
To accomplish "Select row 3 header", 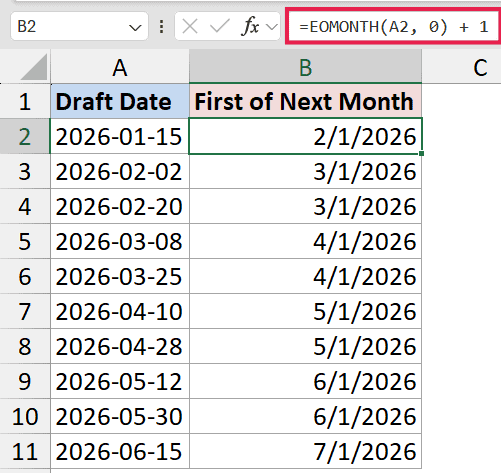I will tap(25, 171).
